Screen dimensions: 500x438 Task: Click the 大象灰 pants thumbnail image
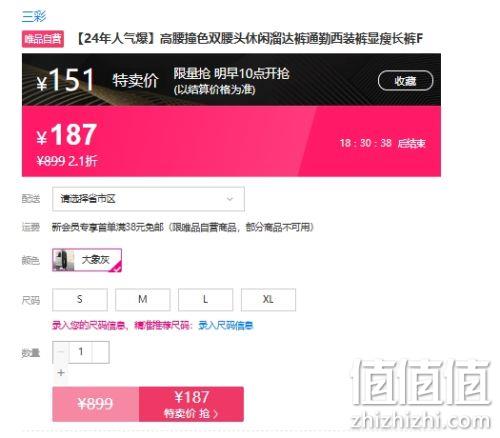pos(63,260)
